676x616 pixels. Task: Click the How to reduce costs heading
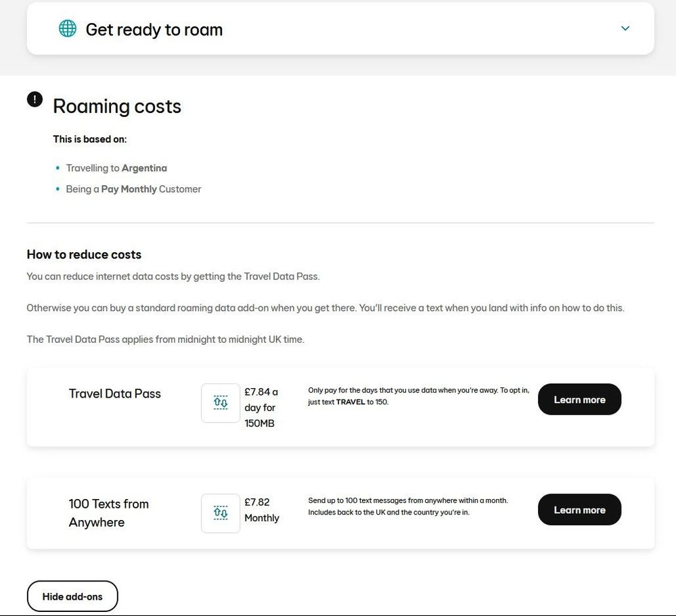(84, 255)
